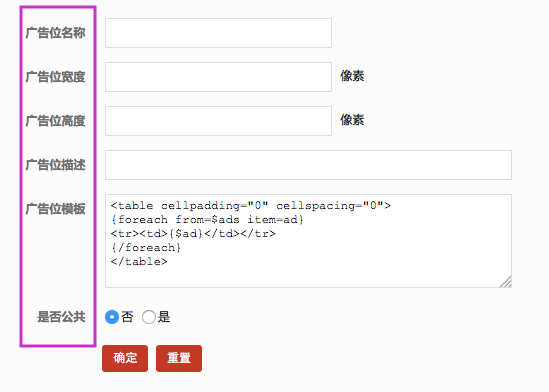The height and width of the screenshot is (392, 549).
Task: Click the 广告位高度 label
Action: 55,121
